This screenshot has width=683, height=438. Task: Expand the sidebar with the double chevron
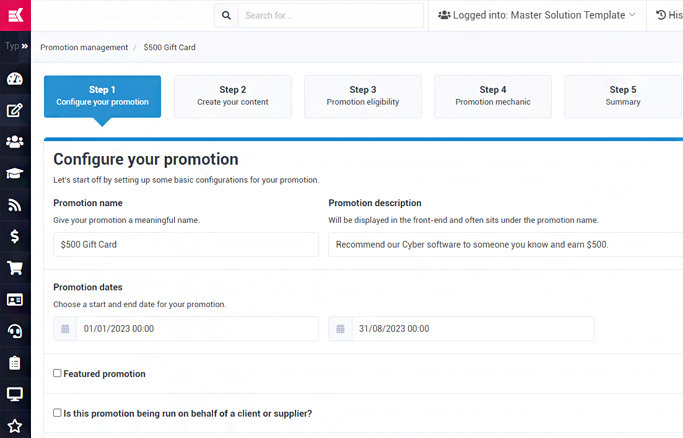pos(25,46)
